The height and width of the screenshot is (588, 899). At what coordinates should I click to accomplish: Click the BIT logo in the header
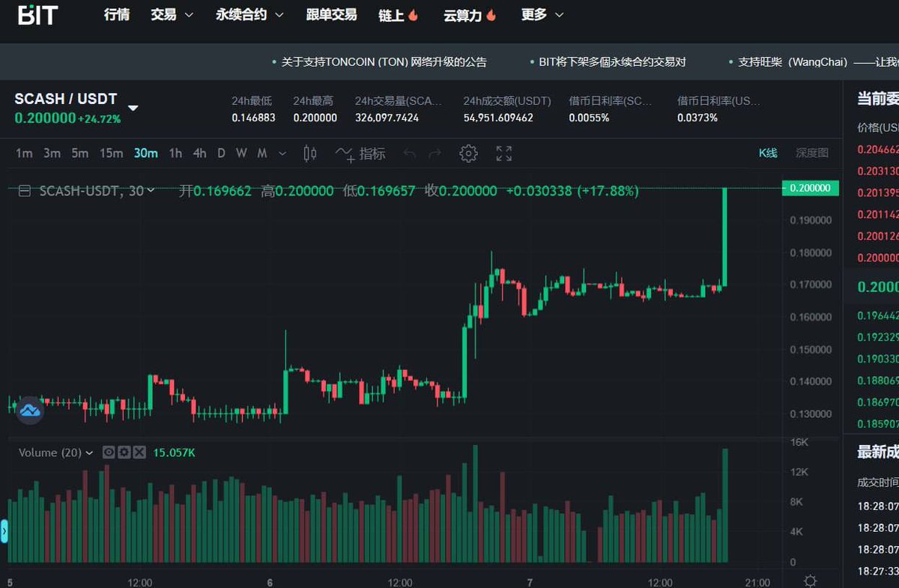37,13
